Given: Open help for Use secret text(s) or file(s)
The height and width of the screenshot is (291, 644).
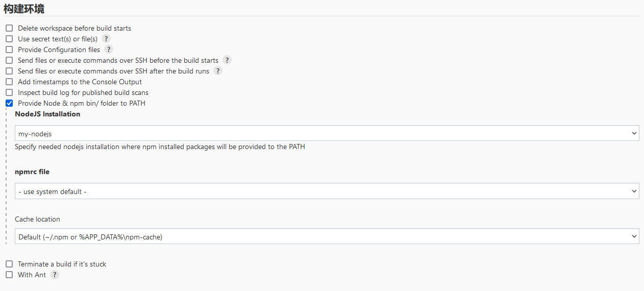Looking at the screenshot, I should pos(106,39).
